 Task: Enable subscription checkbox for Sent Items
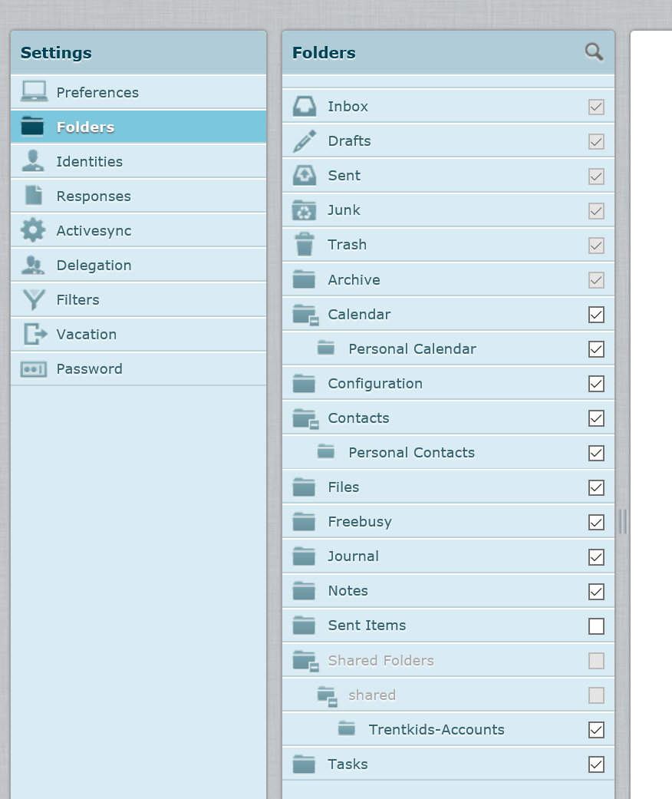click(x=596, y=626)
